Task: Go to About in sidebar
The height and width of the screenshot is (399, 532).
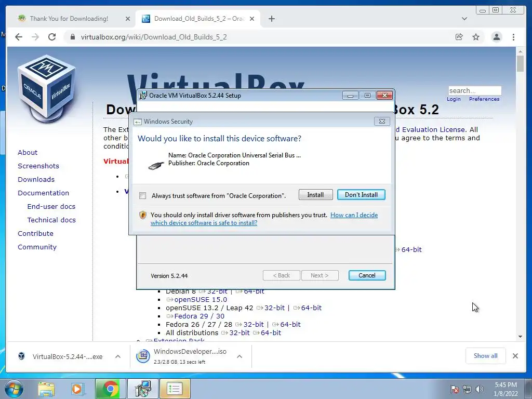Action: coord(28,152)
